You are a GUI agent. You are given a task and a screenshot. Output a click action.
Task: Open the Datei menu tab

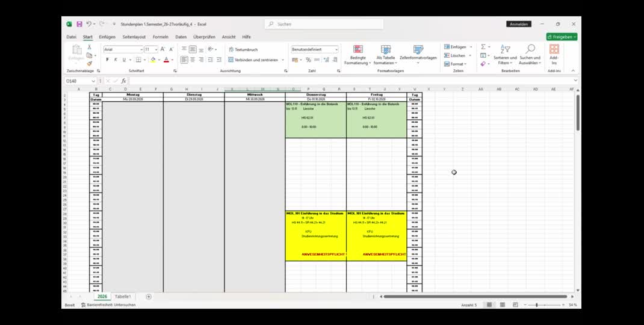pyautogui.click(x=71, y=37)
